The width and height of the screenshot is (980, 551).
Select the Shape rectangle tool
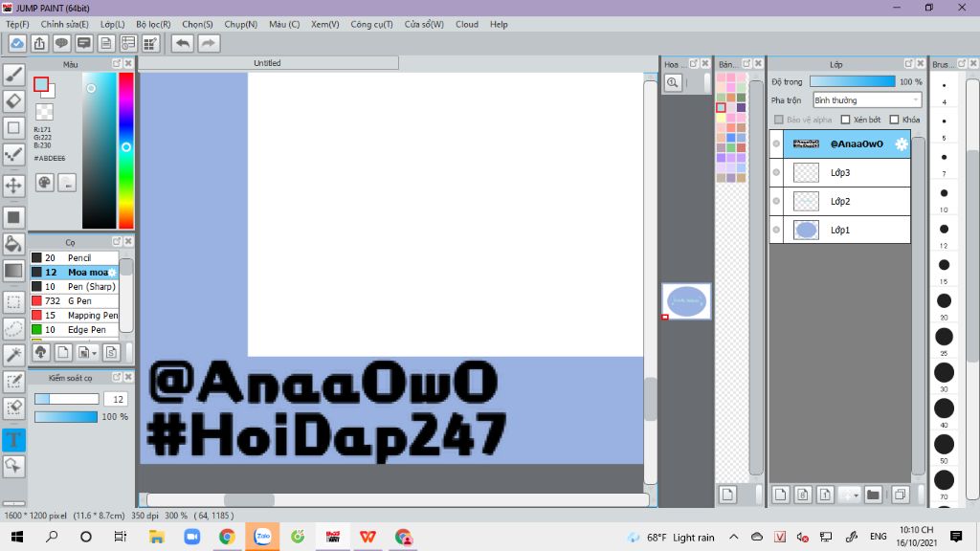[x=13, y=128]
